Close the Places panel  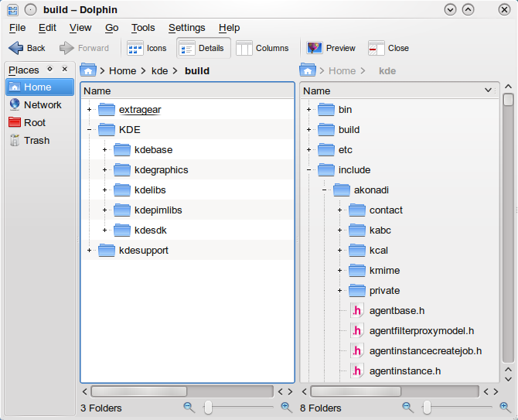coord(65,69)
